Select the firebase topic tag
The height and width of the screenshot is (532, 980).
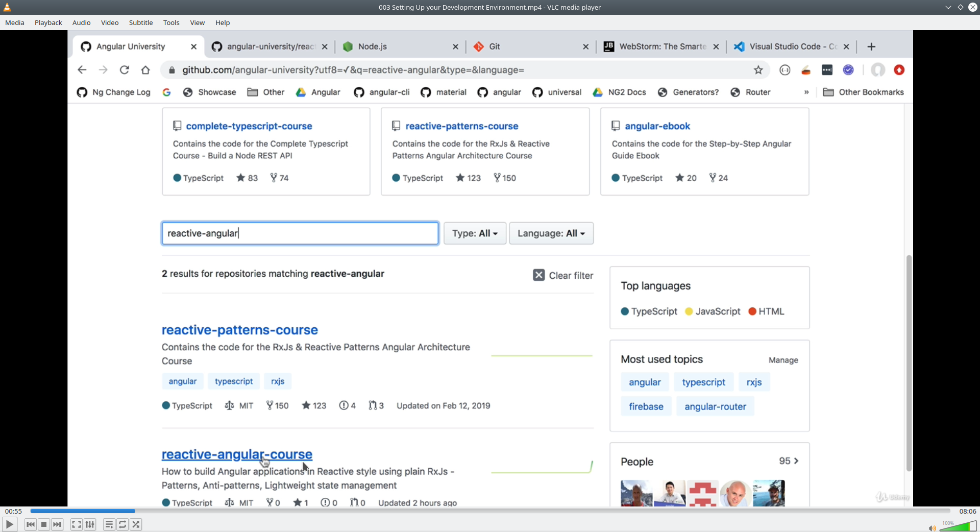[646, 406]
